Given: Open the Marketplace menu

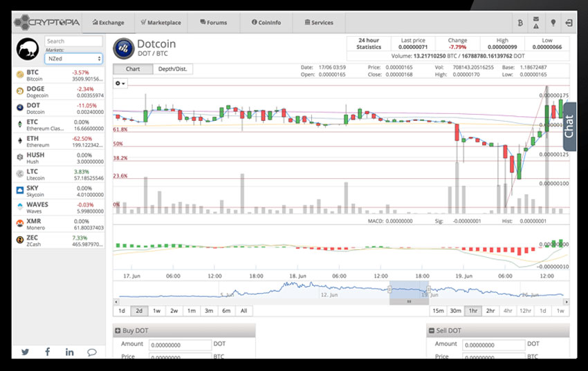Looking at the screenshot, I should 161,23.
